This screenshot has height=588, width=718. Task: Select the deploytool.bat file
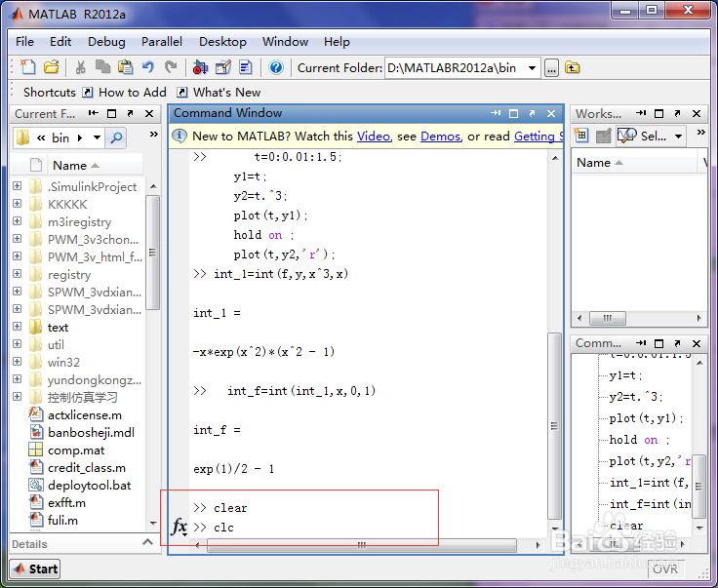click(90, 485)
